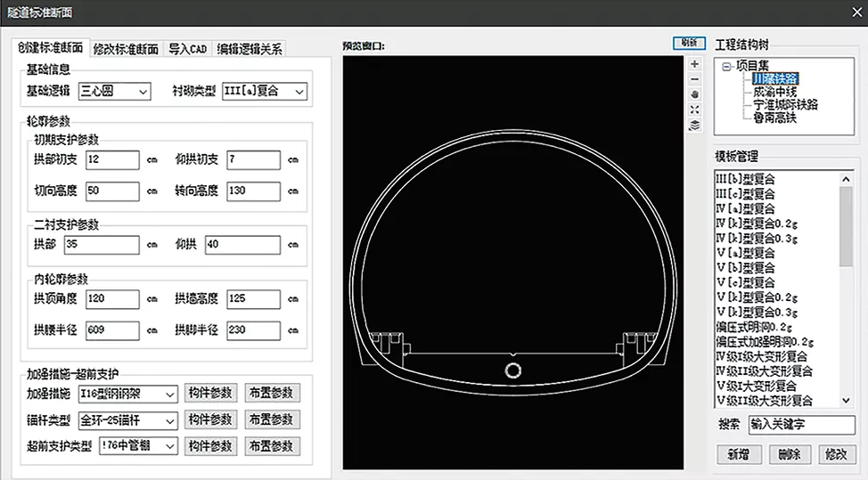Open the 基础逻辑 dropdown showing 三心圆

click(114, 91)
